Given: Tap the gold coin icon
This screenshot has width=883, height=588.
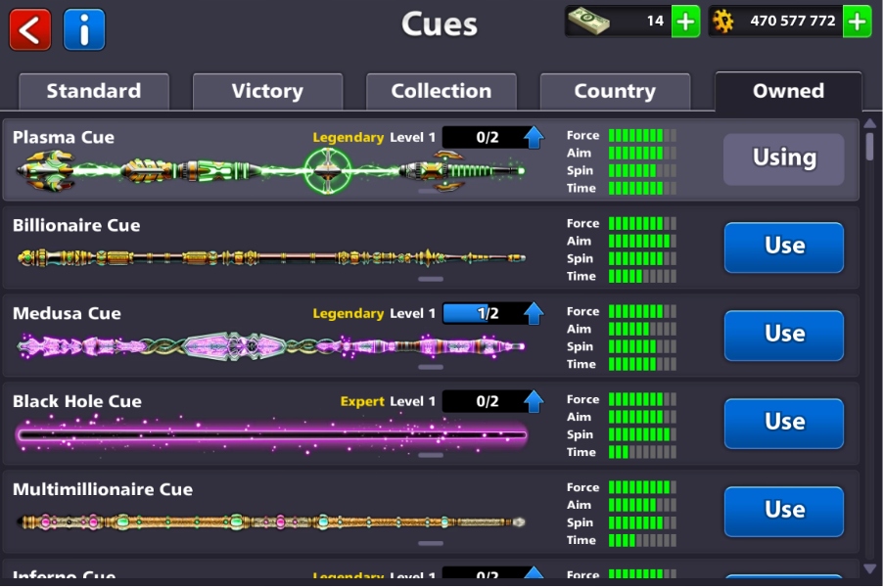Looking at the screenshot, I should coord(723,22).
